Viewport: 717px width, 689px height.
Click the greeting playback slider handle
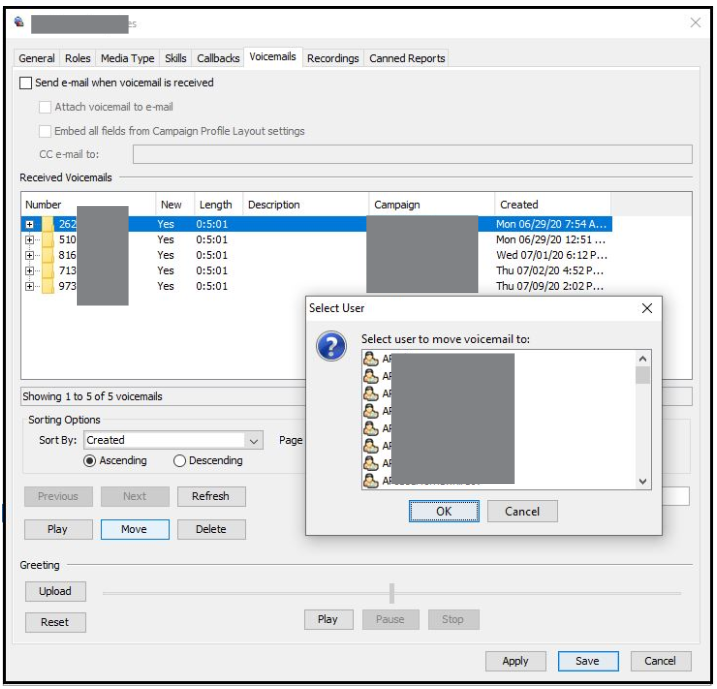tap(392, 593)
